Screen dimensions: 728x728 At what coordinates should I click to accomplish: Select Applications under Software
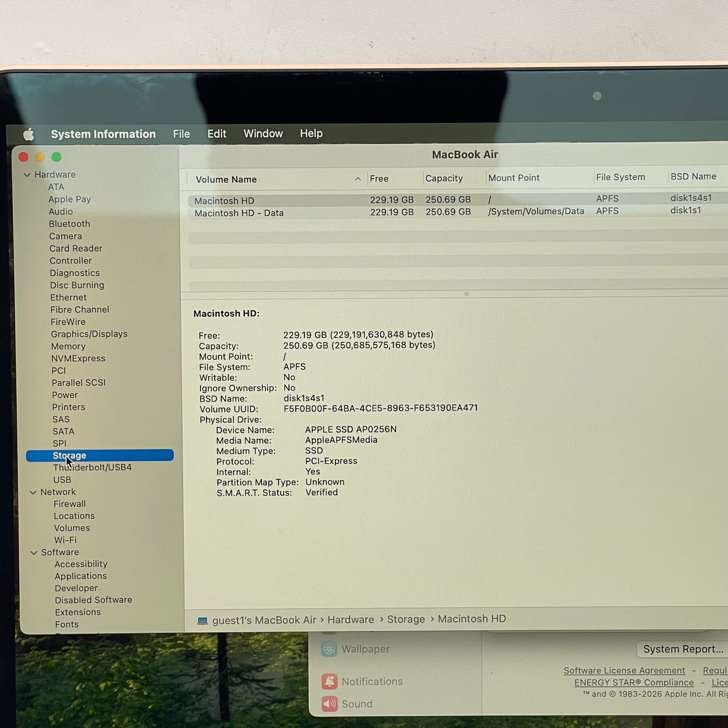click(81, 576)
